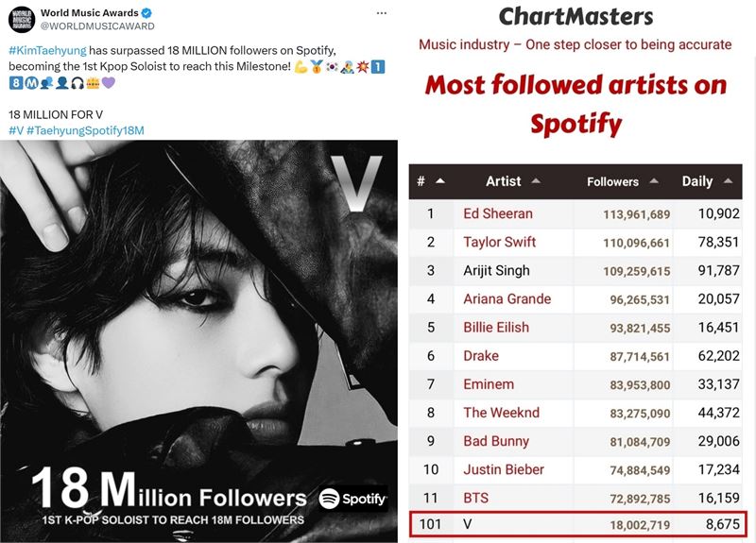Click the World Music Awards profile avatar
The height and width of the screenshot is (543, 756).
click(x=21, y=20)
